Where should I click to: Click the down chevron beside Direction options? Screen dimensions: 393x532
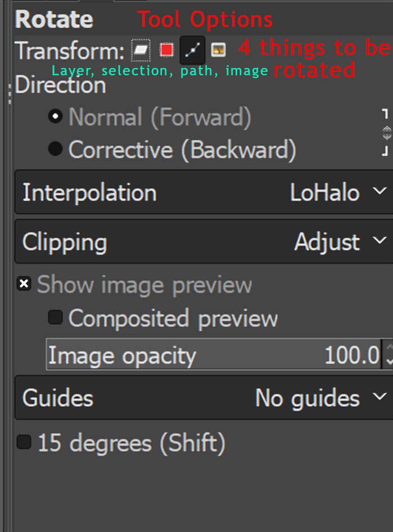point(387,137)
